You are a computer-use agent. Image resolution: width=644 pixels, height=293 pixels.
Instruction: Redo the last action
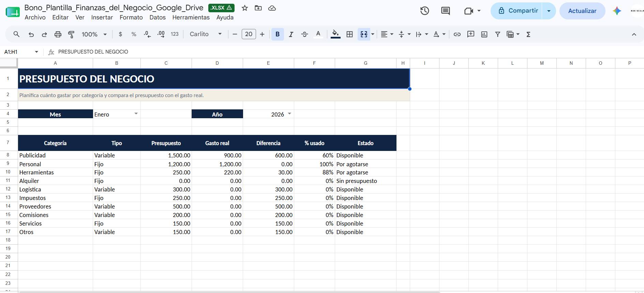(x=44, y=34)
